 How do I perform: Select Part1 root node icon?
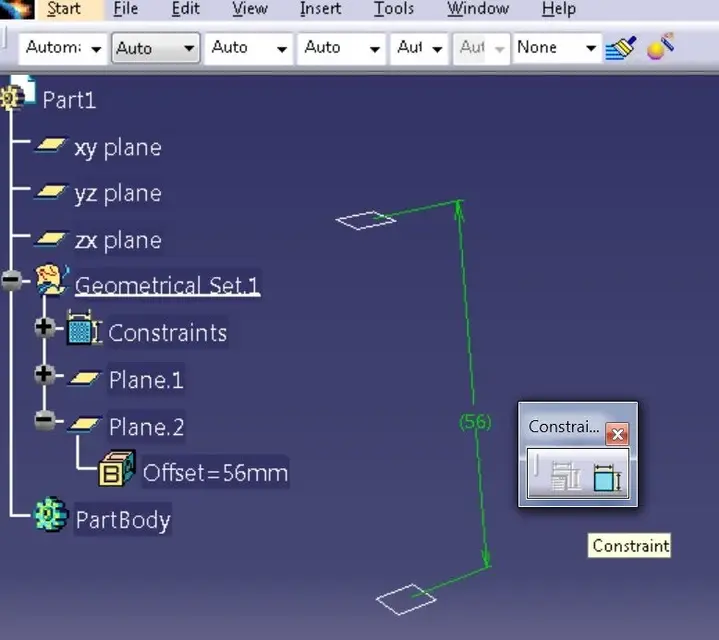tap(17, 93)
